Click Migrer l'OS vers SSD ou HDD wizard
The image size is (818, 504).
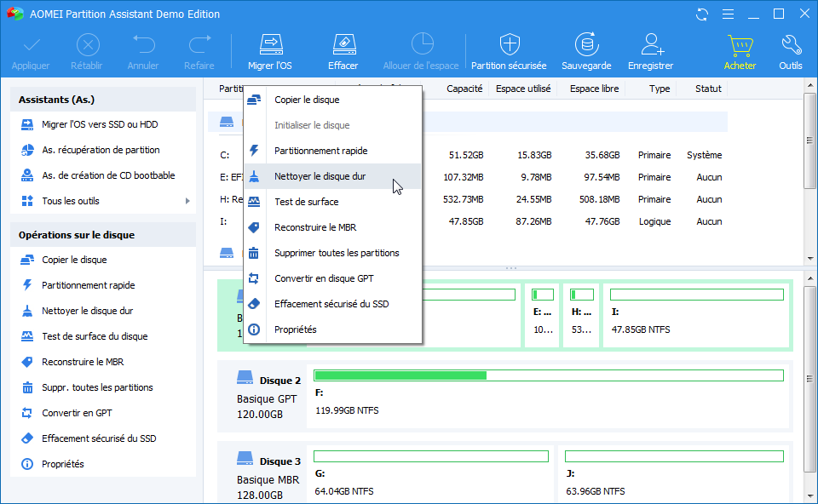coord(100,124)
